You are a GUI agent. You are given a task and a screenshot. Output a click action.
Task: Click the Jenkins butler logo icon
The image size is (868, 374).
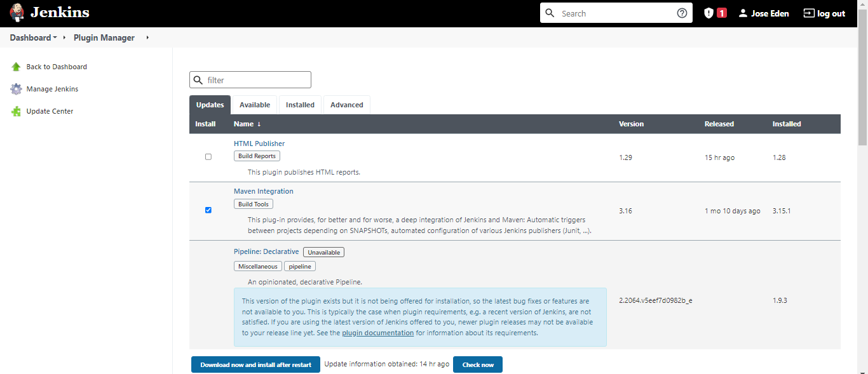tap(17, 13)
